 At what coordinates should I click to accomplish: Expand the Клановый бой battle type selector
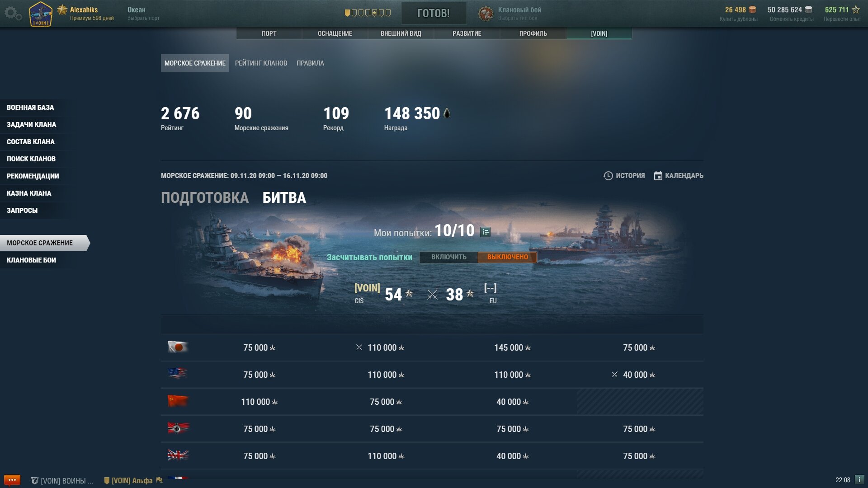[x=511, y=14]
